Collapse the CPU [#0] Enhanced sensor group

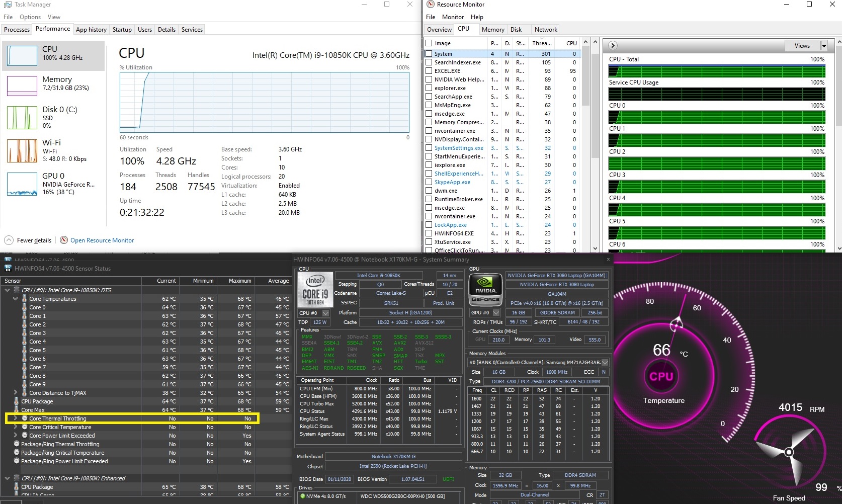[x=7, y=478]
